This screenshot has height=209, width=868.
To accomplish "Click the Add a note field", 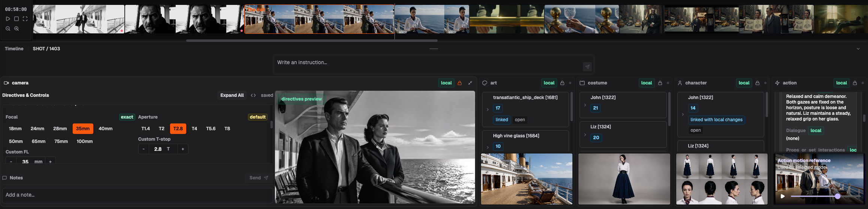I will [137, 195].
